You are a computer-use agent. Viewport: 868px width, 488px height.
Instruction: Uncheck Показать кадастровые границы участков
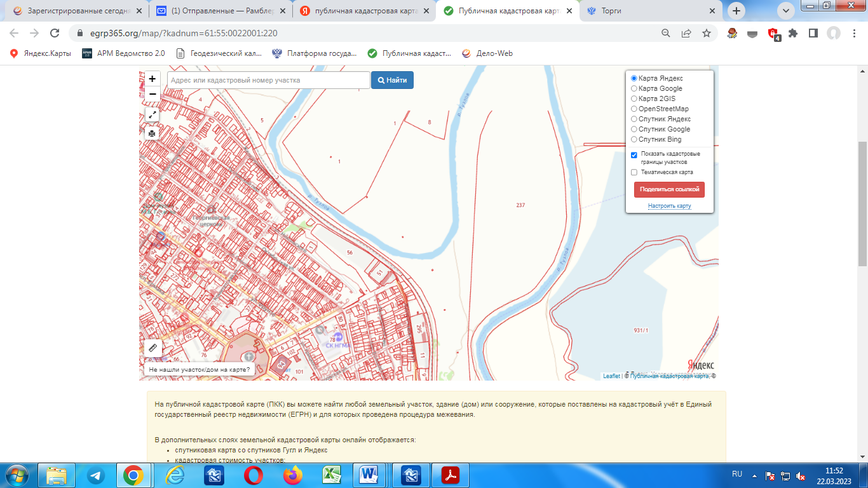634,154
